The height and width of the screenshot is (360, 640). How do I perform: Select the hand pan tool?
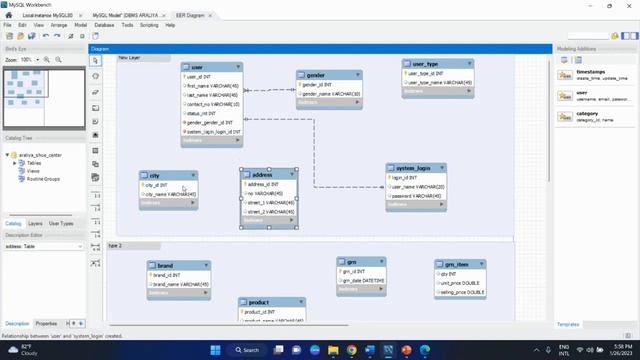[96, 76]
